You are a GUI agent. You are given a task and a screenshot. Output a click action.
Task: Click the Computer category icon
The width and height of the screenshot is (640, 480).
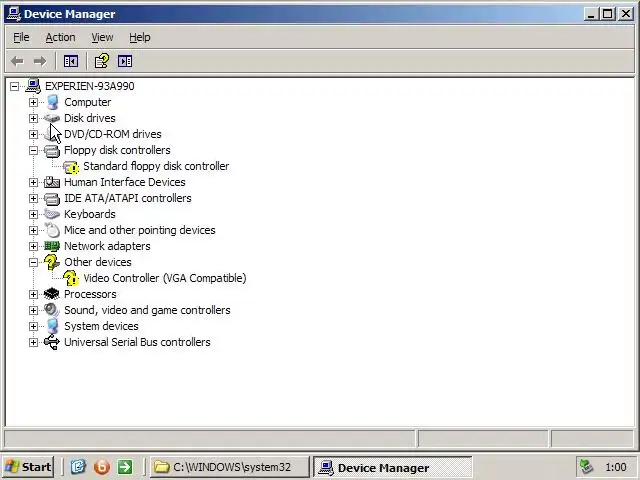[52, 102]
